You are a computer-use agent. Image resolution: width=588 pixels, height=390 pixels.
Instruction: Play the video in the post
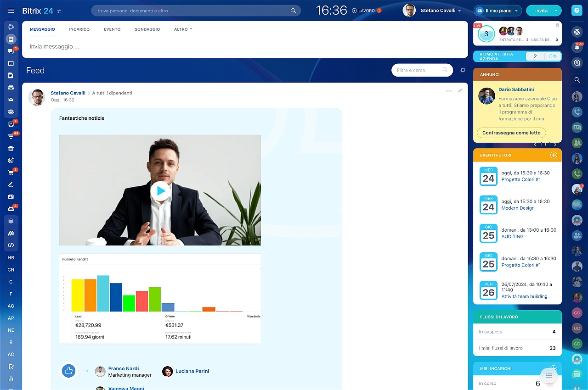click(x=160, y=190)
